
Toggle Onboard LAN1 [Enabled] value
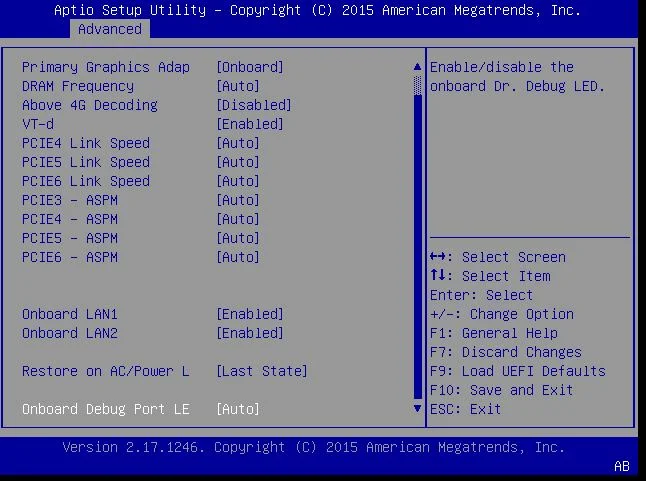point(250,314)
